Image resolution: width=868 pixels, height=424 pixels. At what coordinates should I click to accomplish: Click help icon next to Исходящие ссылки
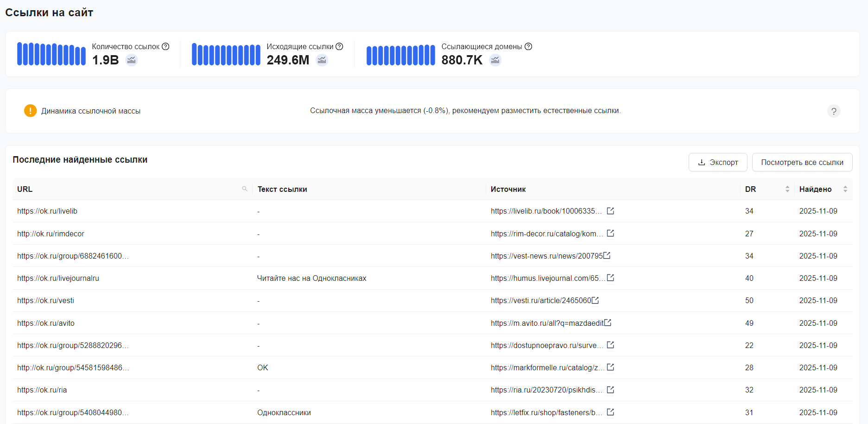pos(339,46)
